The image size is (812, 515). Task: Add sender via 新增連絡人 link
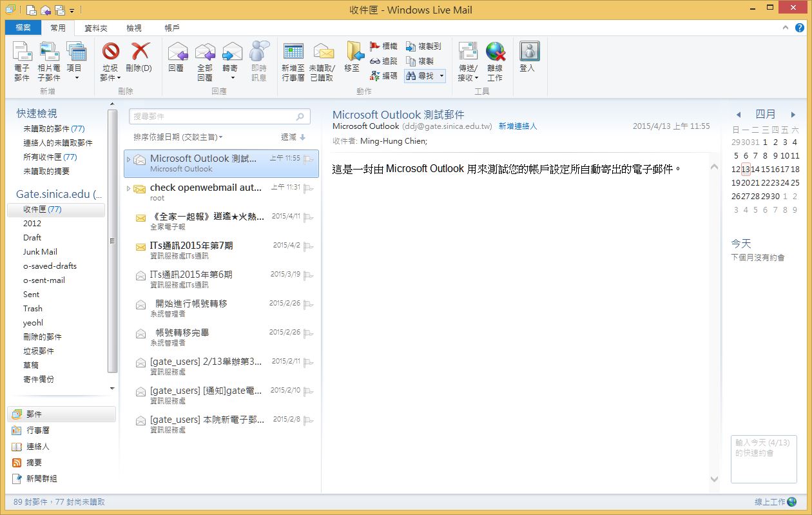(x=517, y=126)
